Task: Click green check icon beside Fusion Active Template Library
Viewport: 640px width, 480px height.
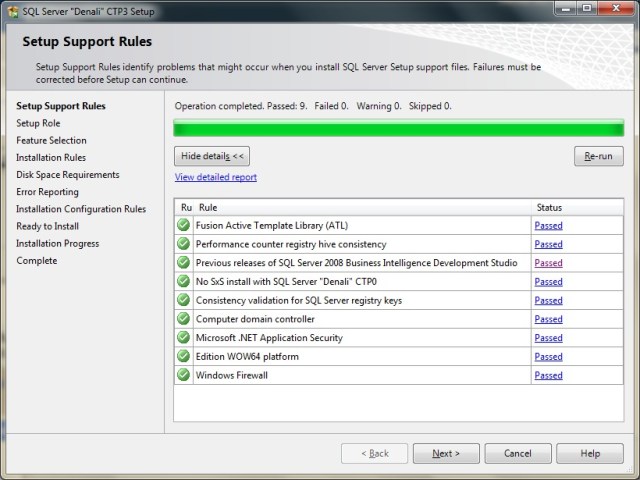Action: point(183,225)
